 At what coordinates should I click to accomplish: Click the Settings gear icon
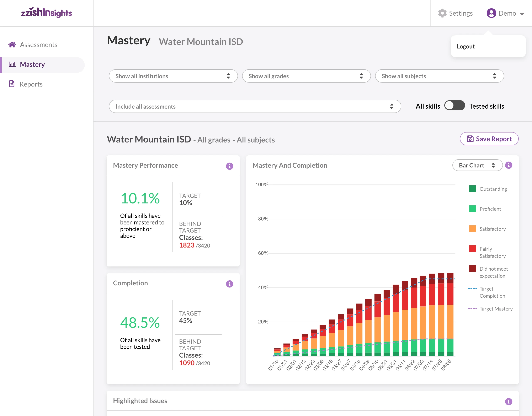443,13
